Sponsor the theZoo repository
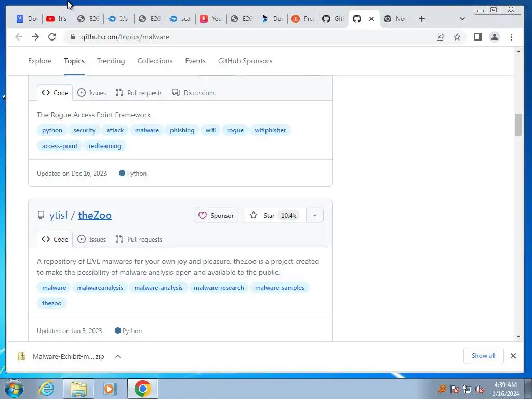The height and width of the screenshot is (399, 532). (x=216, y=216)
